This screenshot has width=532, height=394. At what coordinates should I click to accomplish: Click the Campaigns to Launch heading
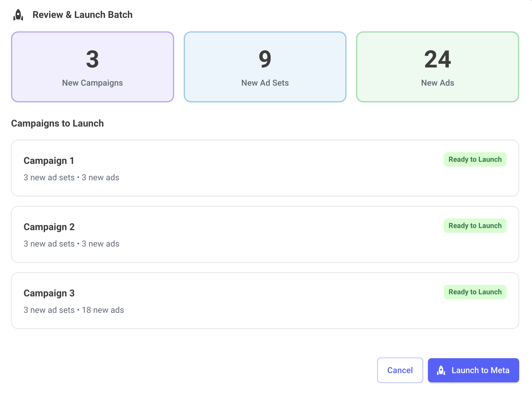(x=57, y=123)
